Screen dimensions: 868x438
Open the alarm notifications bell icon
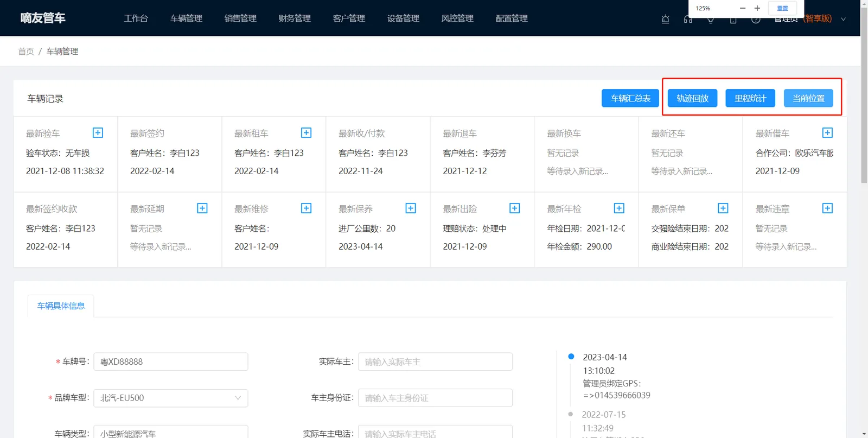[x=666, y=20]
